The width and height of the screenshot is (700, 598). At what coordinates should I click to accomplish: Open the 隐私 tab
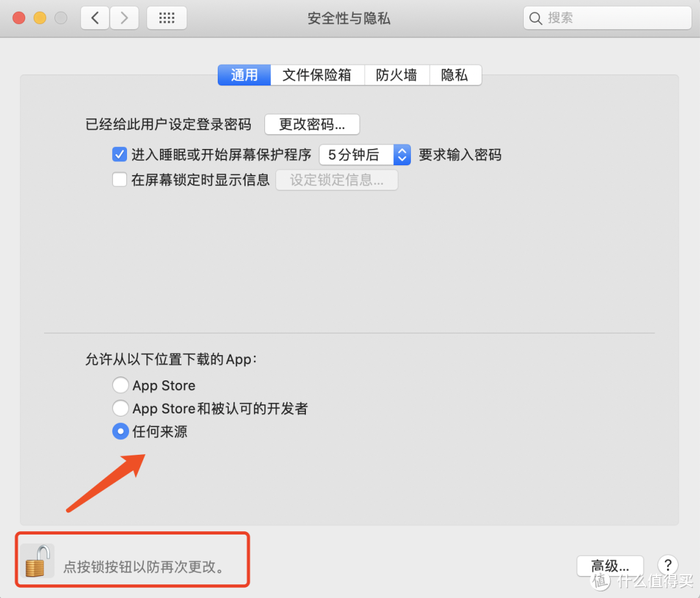(x=455, y=75)
